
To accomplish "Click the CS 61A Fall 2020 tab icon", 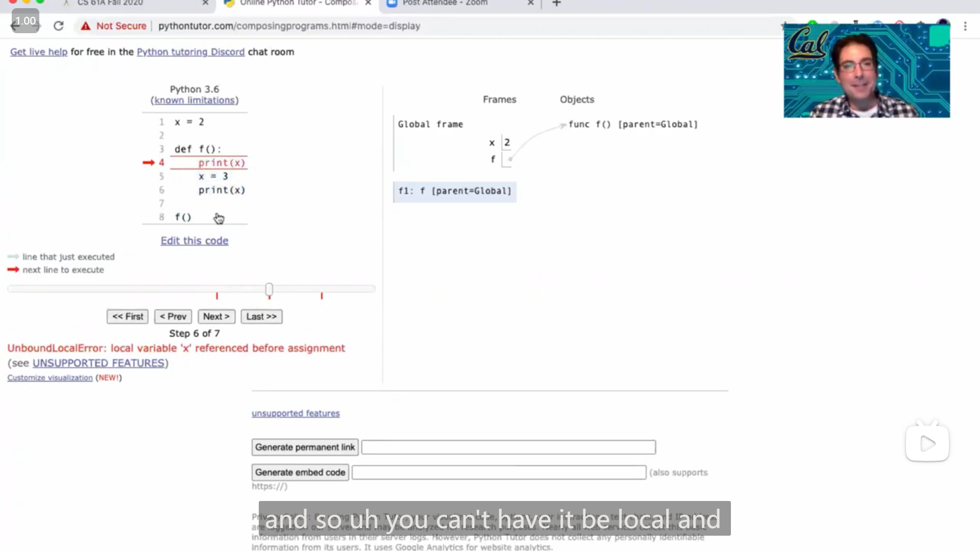I will point(65,4).
